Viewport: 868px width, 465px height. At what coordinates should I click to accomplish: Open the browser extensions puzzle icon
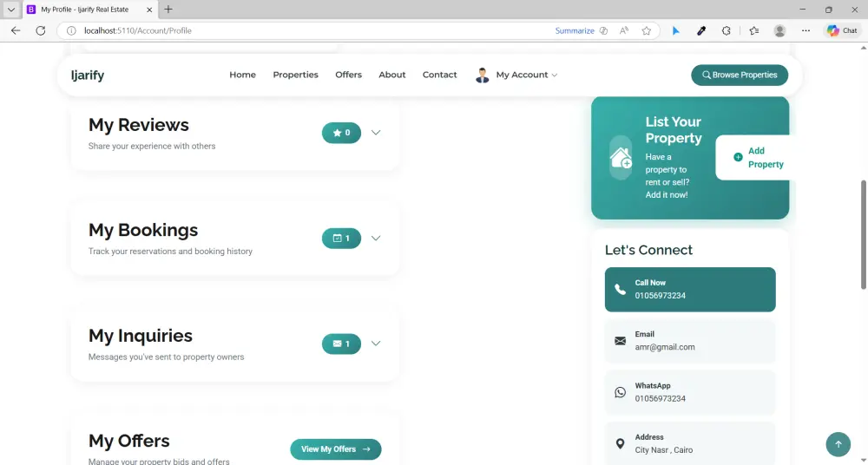click(x=727, y=31)
